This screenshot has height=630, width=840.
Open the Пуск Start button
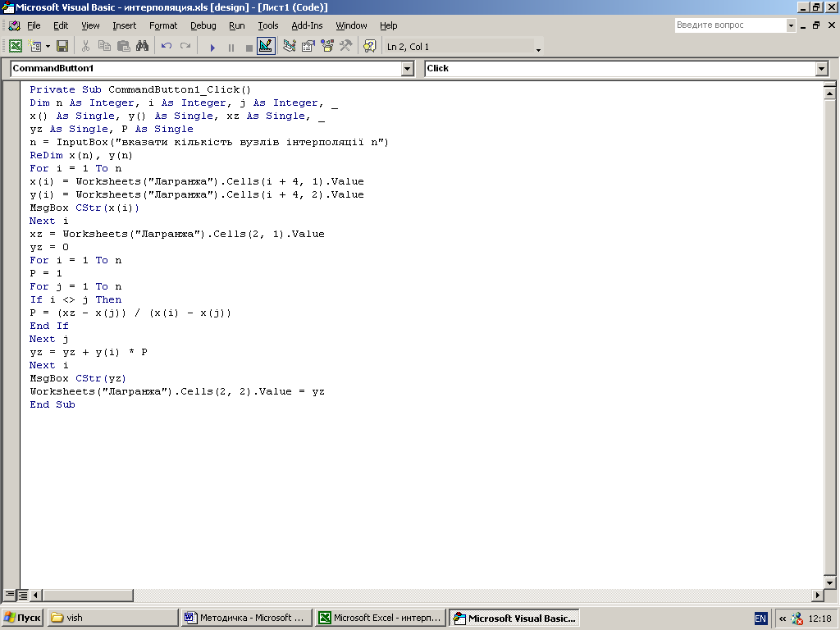[x=22, y=618]
